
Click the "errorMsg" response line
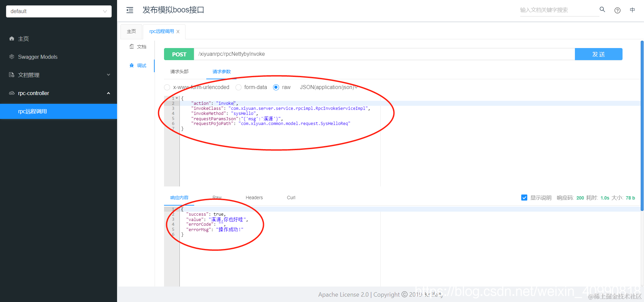point(215,229)
